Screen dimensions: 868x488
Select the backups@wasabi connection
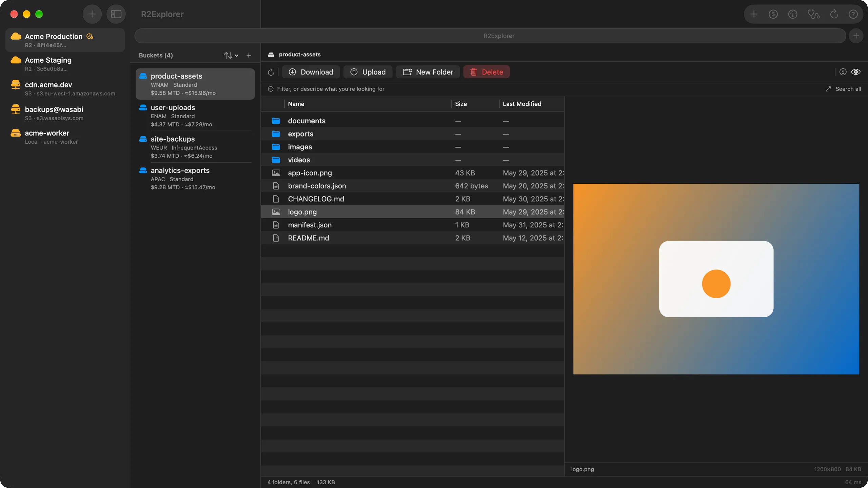pos(65,113)
